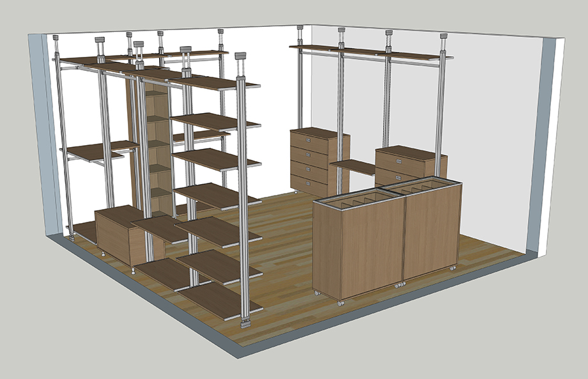
Task: Select the four-drawer chest of drawers
Action: tap(320, 161)
